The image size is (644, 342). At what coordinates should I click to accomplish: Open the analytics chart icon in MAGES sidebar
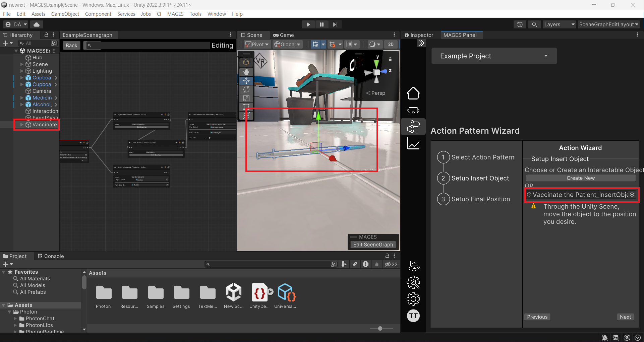coord(413,144)
